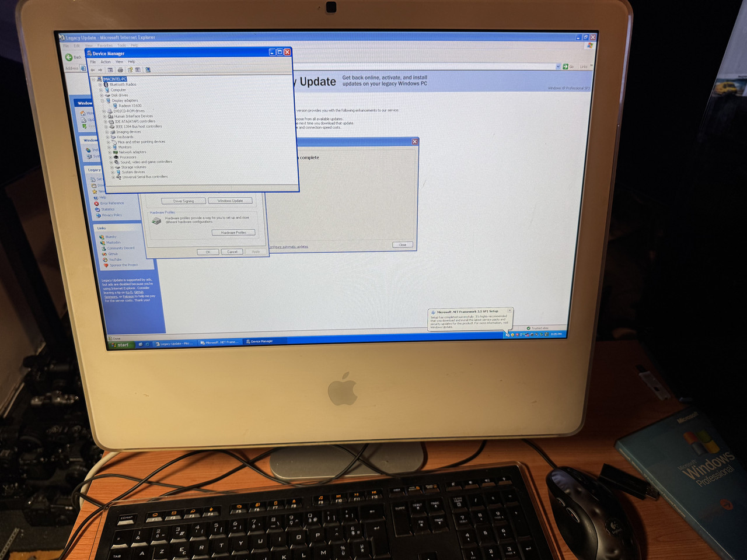This screenshot has width=747, height=560.
Task: Click the Disk drives device icon
Action: click(108, 95)
